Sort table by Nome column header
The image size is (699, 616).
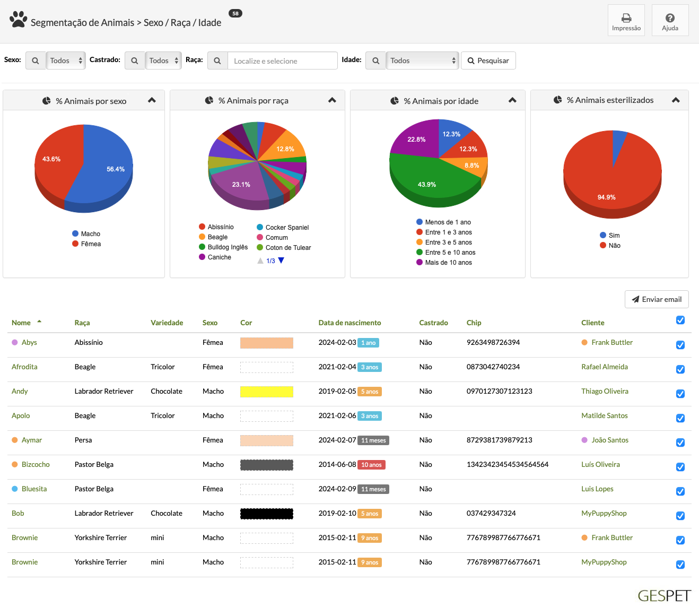point(21,323)
